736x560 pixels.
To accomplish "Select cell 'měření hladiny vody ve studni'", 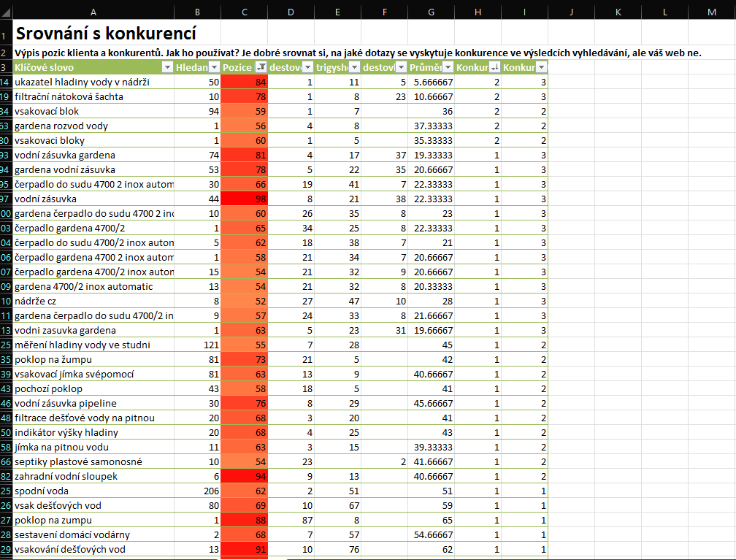I will (x=93, y=345).
